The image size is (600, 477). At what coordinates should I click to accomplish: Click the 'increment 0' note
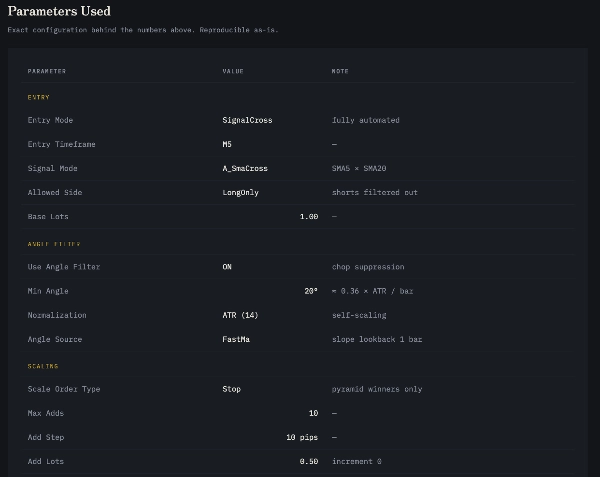click(357, 461)
